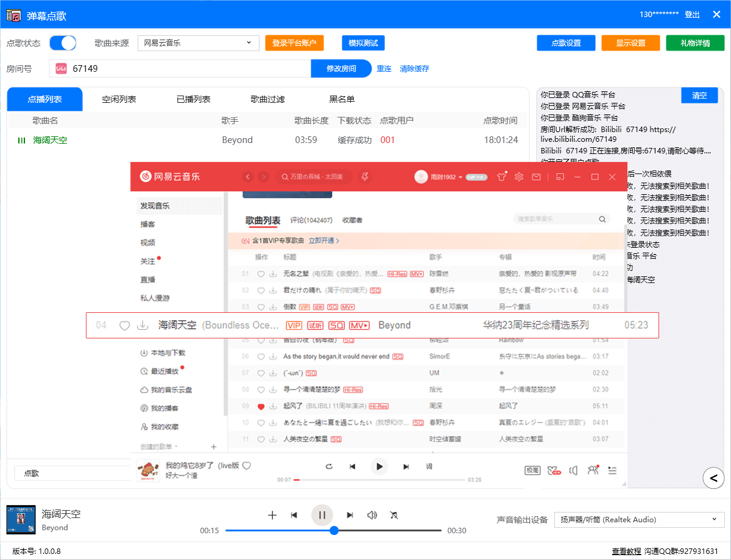Switch to the 点播列表 tab
Image resolution: width=731 pixels, height=560 pixels.
click(x=44, y=99)
